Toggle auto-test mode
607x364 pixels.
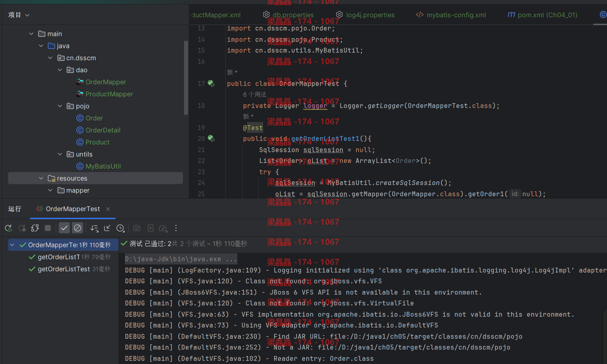35,228
